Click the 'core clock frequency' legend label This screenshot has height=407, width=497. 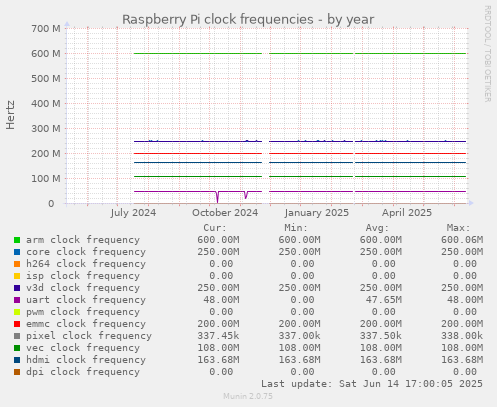pyautogui.click(x=86, y=252)
